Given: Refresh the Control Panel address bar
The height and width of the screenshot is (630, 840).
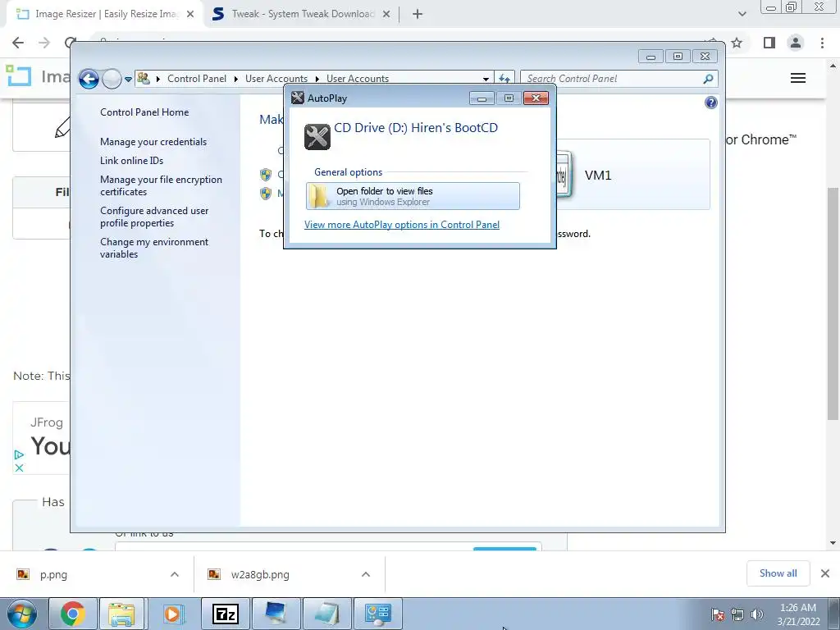Looking at the screenshot, I should point(504,78).
